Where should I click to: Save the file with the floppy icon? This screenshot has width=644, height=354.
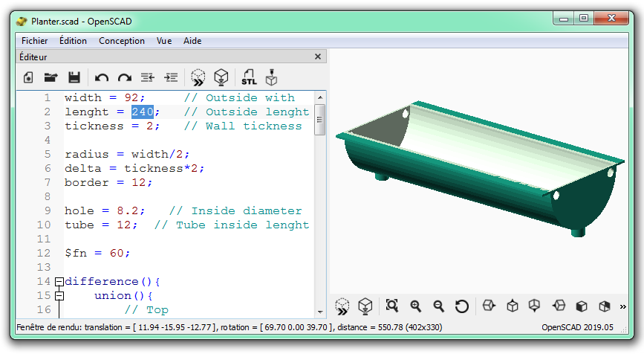[x=74, y=77]
